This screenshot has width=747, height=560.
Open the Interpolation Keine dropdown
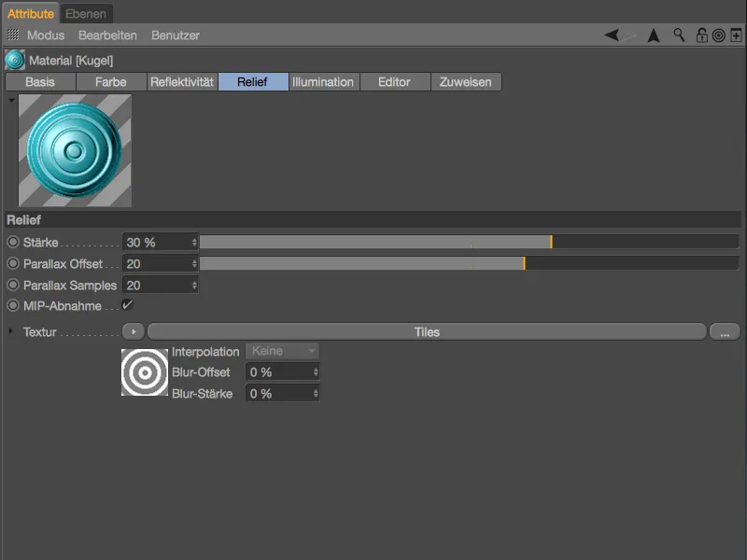282,352
